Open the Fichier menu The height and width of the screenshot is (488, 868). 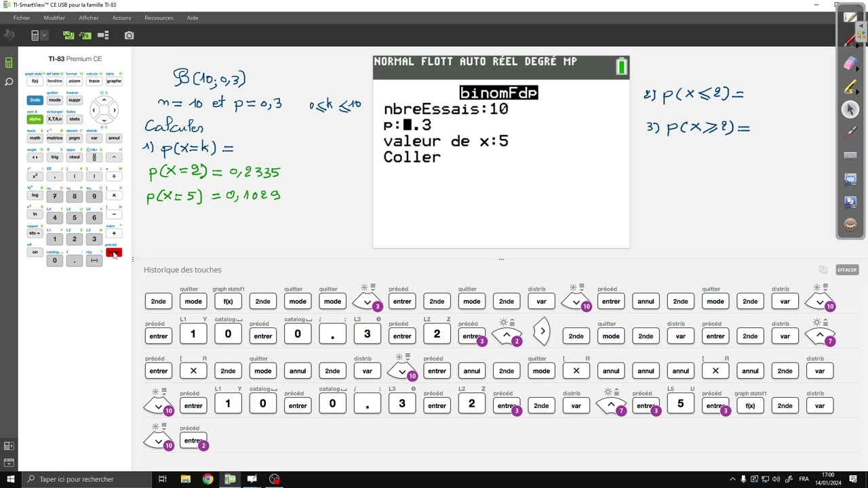(x=22, y=18)
